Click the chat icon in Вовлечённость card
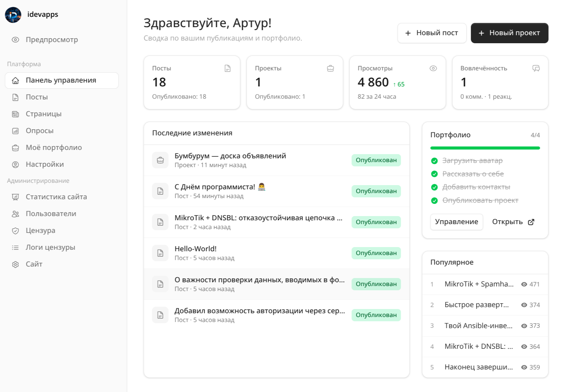This screenshot has height=392, width=562. pos(536,68)
